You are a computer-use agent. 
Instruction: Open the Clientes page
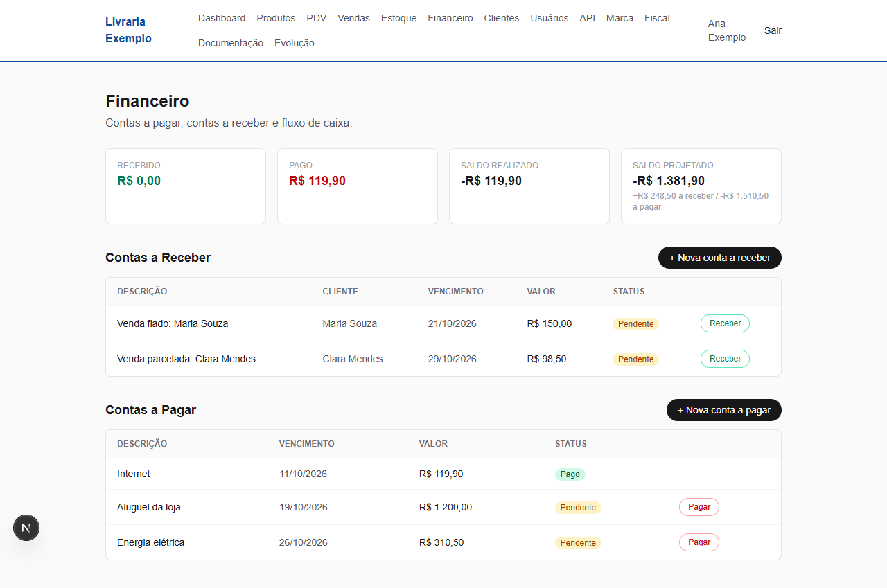coord(502,18)
